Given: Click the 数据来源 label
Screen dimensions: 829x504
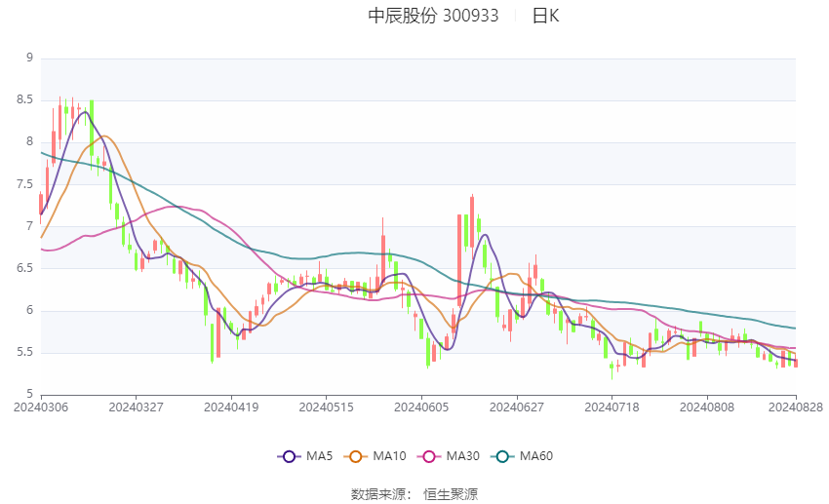Looking at the screenshot, I should tap(378, 494).
